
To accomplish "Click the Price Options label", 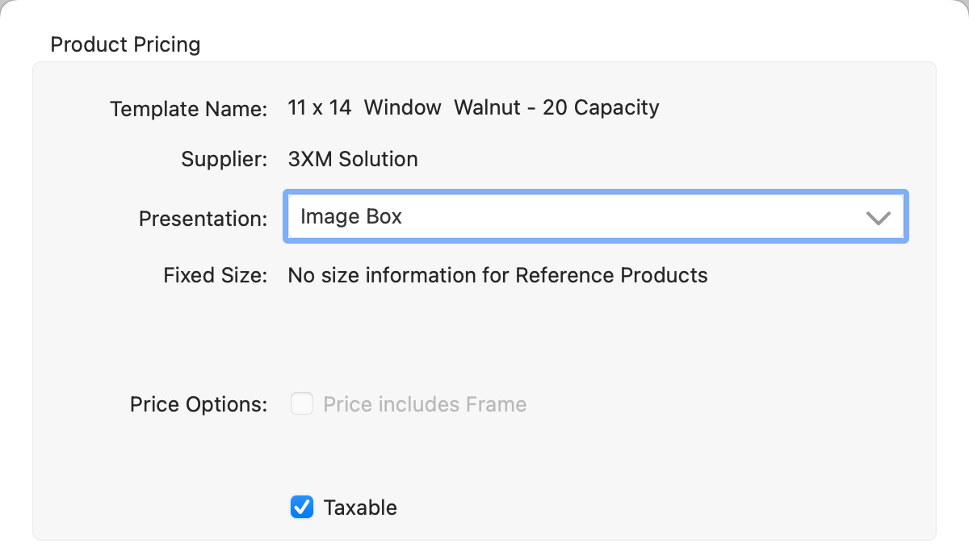I will 198,404.
